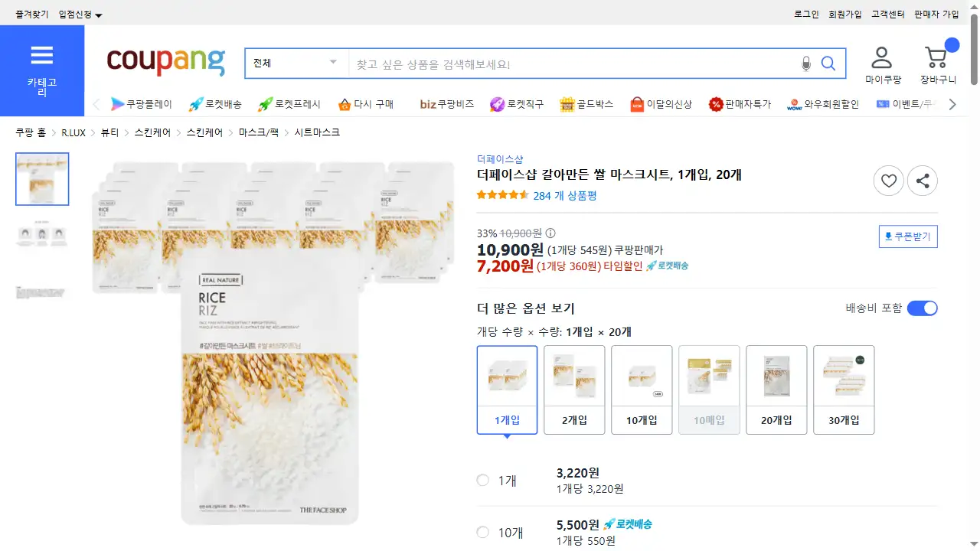Go to biz 쿠팡비즈
The height and width of the screenshot is (551, 980).
(x=447, y=104)
